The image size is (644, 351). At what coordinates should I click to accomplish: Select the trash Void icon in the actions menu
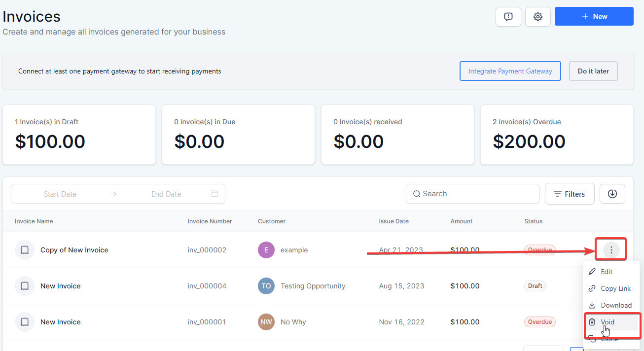(593, 321)
